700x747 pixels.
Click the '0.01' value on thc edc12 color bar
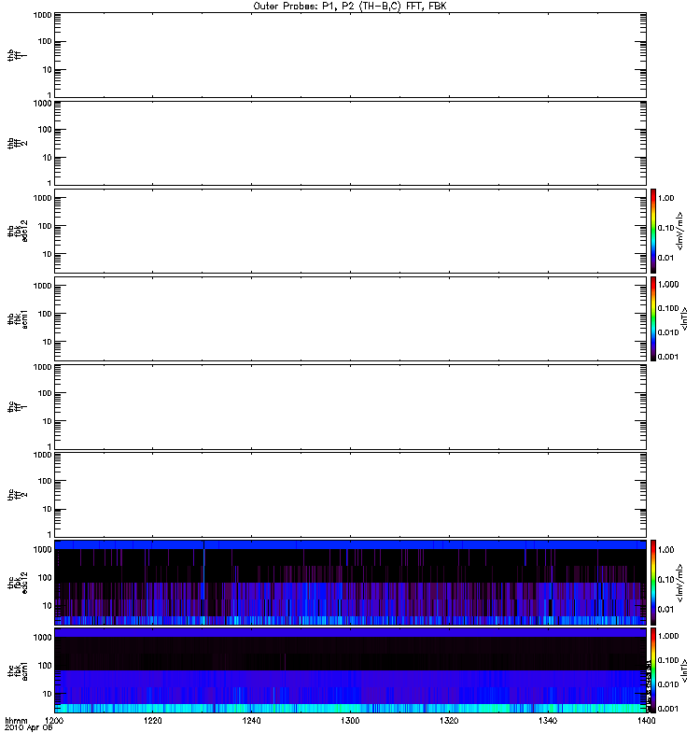point(665,610)
